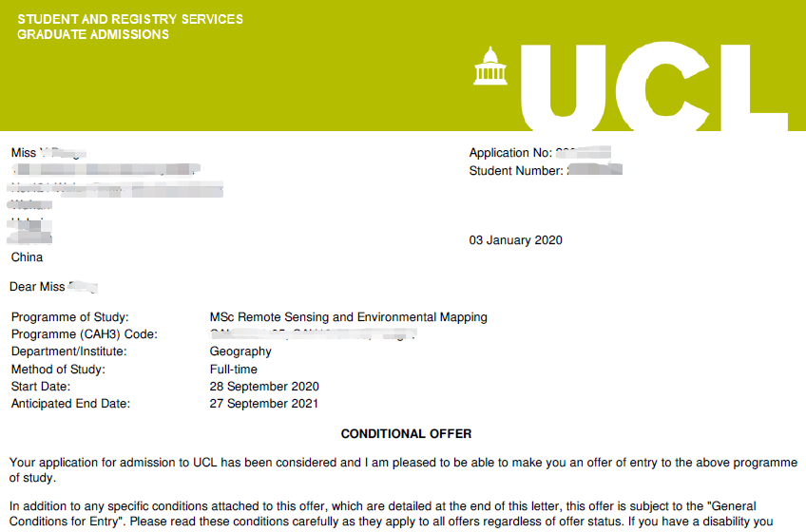This screenshot has height=532, width=806.
Task: Click the end date 27 September 2021
Action: click(263, 404)
